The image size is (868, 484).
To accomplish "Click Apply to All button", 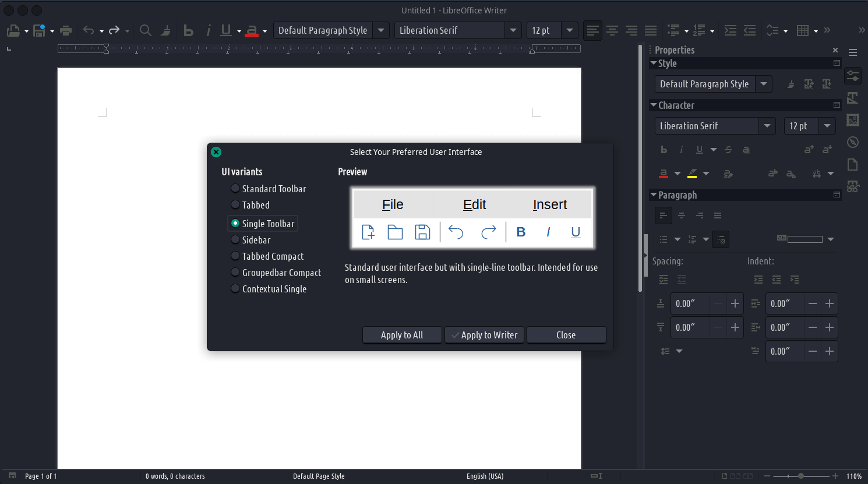I will point(402,335).
